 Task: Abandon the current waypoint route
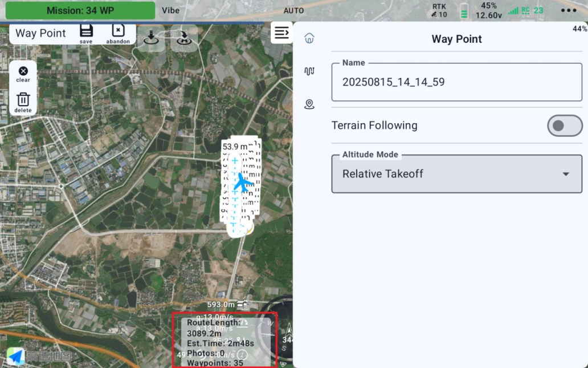click(x=118, y=34)
